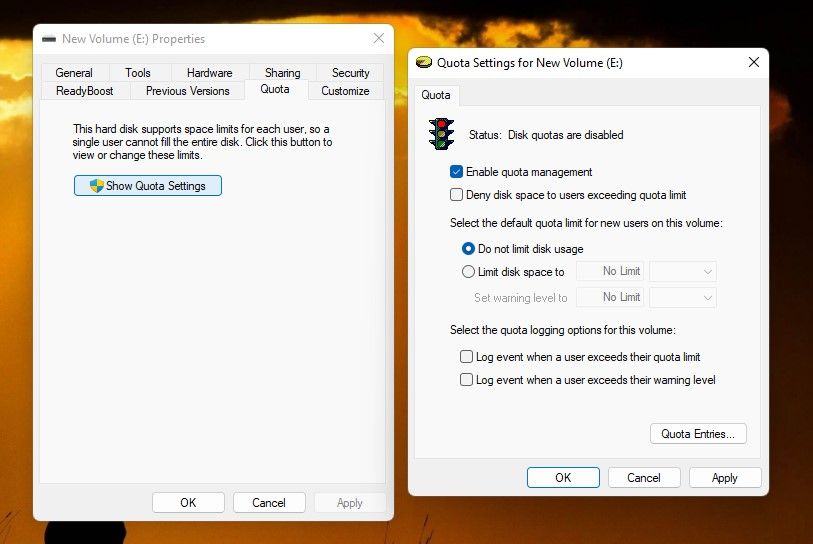Click the Show Quota Settings button
Viewport: 813px width, 544px height.
(x=148, y=186)
